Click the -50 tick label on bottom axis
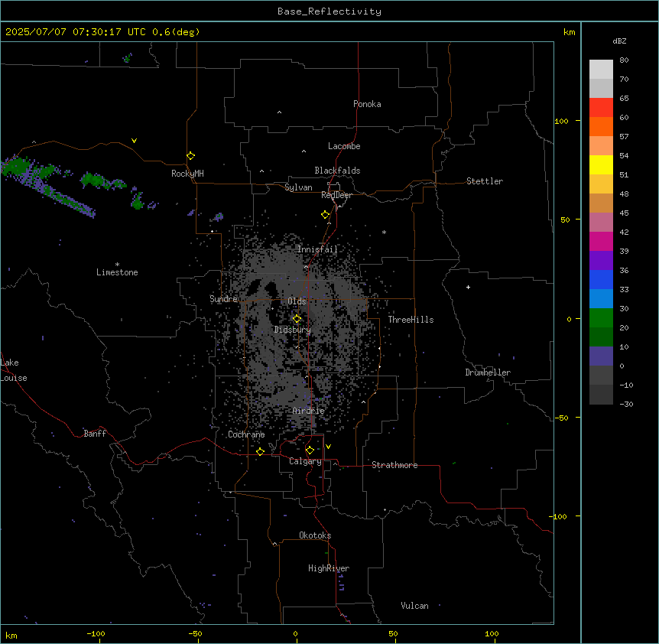659x644 pixels. click(195, 633)
